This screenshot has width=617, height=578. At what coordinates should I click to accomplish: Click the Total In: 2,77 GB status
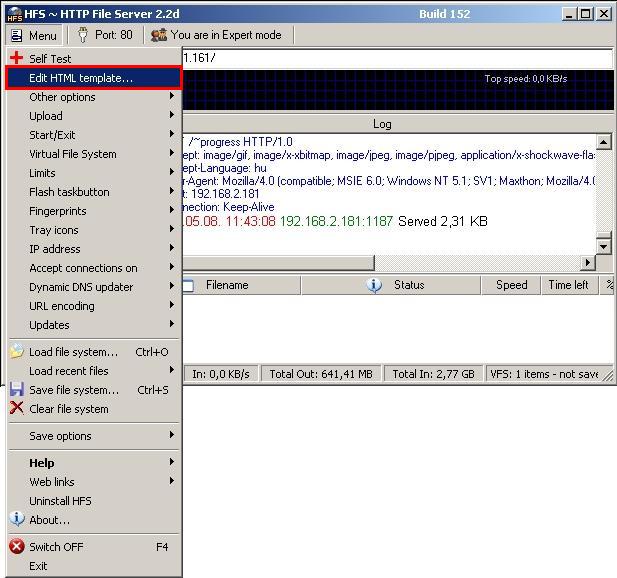pos(433,374)
